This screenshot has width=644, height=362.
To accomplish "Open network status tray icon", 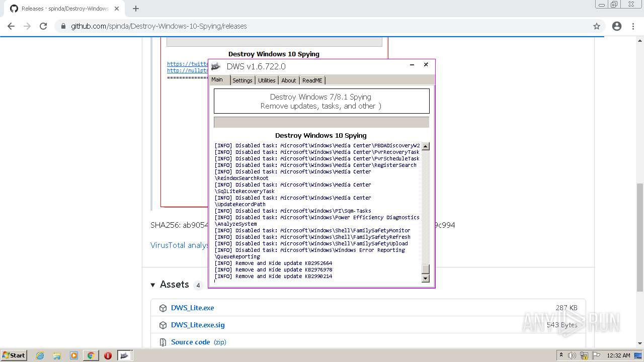I will point(584,355).
